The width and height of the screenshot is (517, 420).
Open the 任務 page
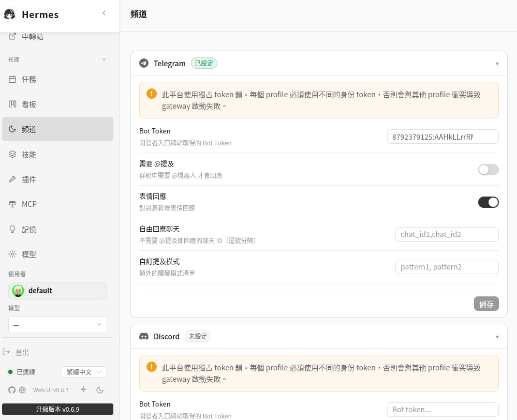[x=57, y=79]
